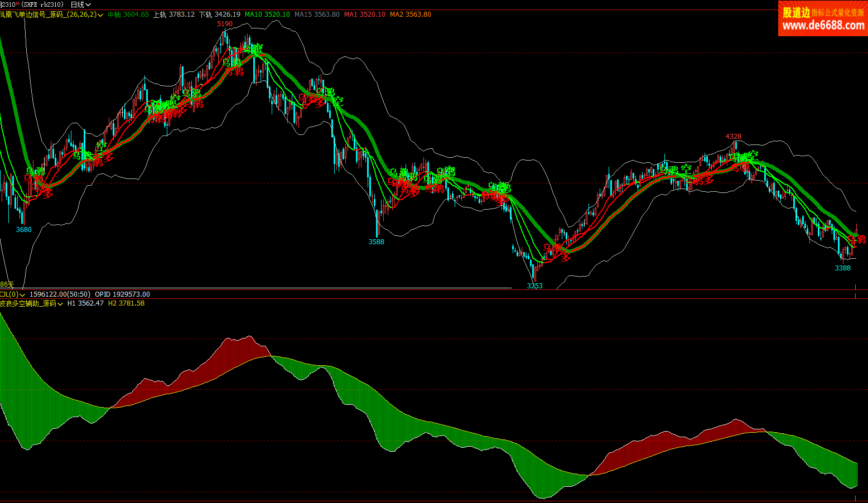
Task: Click the 3253 low price marker
Action: [534, 286]
